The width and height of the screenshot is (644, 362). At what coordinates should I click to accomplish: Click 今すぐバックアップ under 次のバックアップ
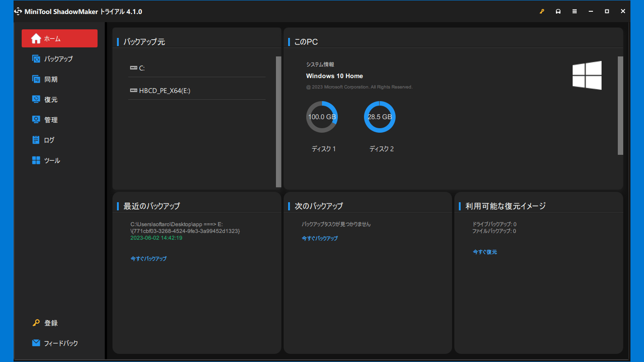pyautogui.click(x=320, y=238)
